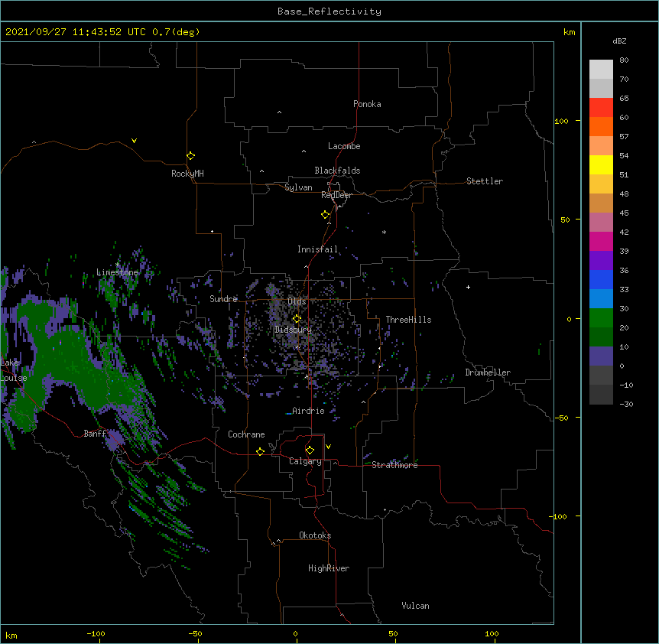
Task: Select the violet 36-39 dBZ legend swatch
Action: [601, 261]
